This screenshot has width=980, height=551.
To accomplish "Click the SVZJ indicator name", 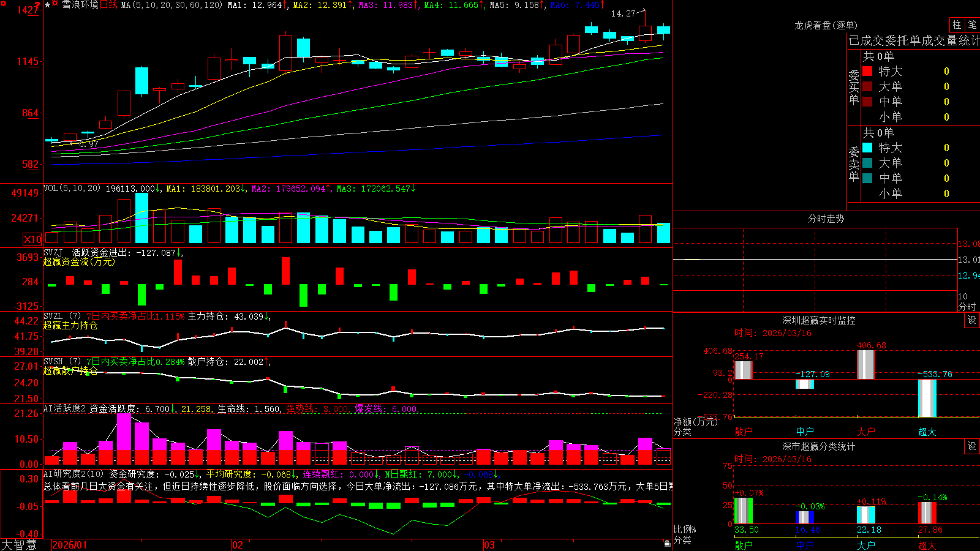I will [53, 252].
